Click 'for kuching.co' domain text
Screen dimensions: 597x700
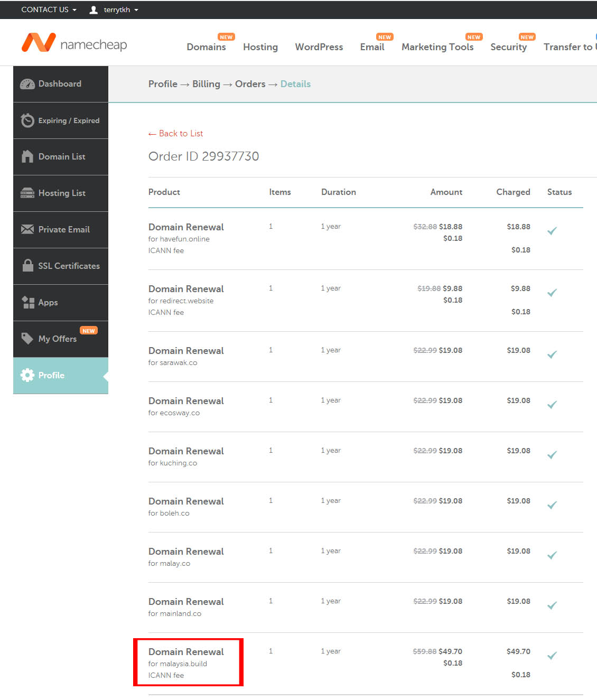click(173, 463)
